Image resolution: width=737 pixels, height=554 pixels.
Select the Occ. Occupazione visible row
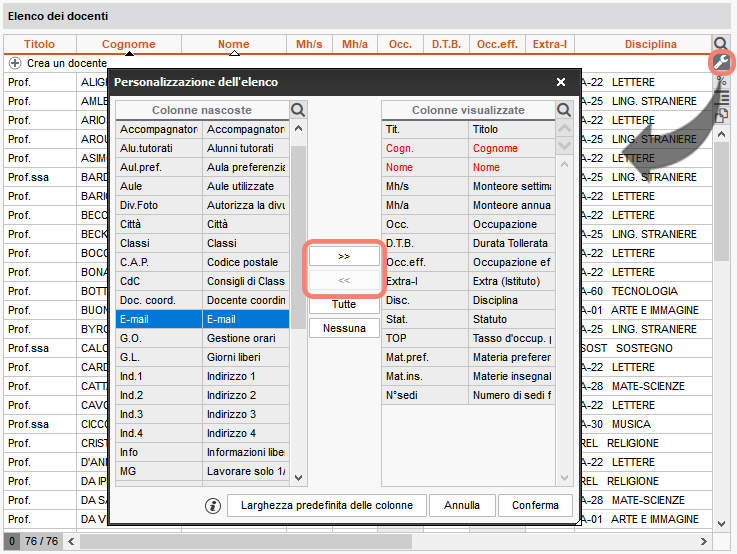coord(468,225)
